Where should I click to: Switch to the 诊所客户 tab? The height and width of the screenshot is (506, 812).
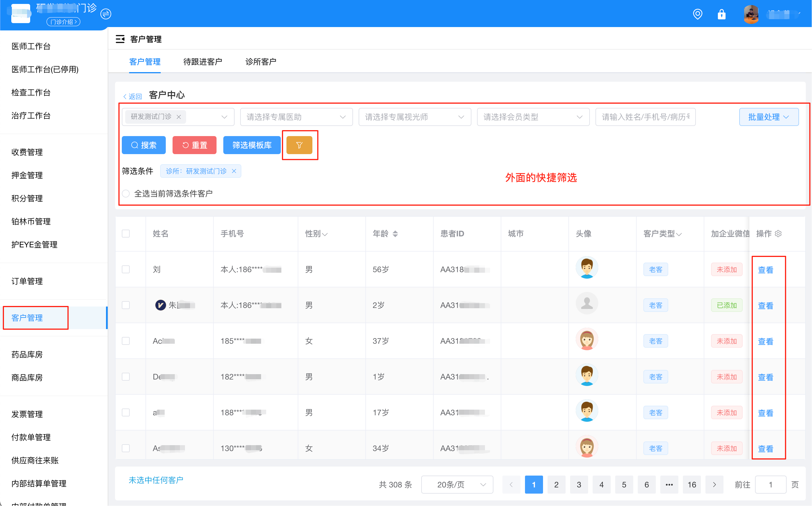(x=261, y=62)
